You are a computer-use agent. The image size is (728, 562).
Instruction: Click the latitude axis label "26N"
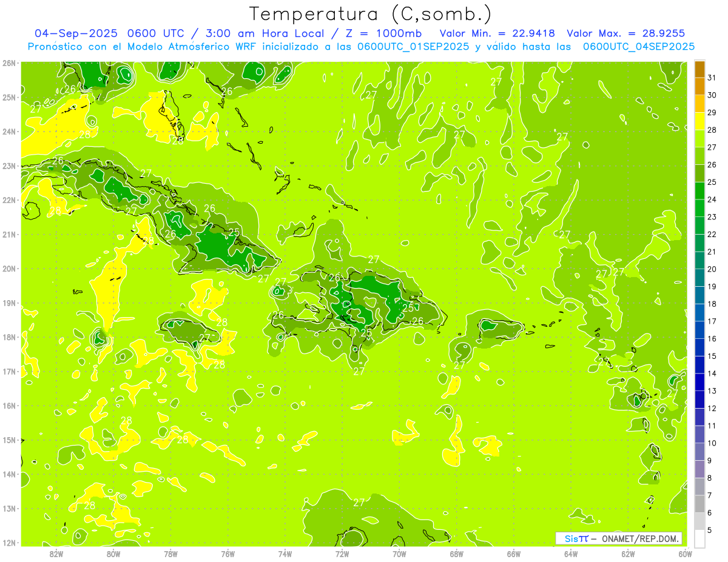pos(9,63)
